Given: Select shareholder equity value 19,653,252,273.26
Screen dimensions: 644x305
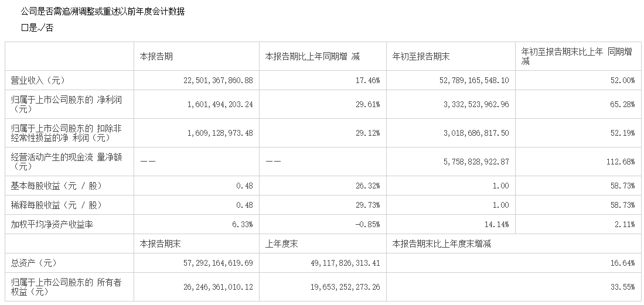Looking at the screenshot, I should pyautogui.click(x=345, y=287).
